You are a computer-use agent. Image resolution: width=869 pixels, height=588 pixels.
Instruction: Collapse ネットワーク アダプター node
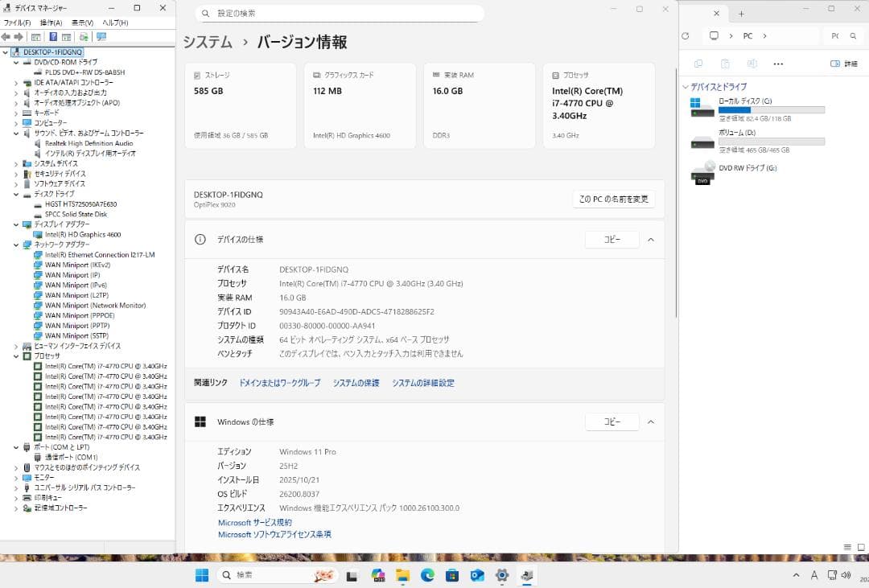click(16, 245)
